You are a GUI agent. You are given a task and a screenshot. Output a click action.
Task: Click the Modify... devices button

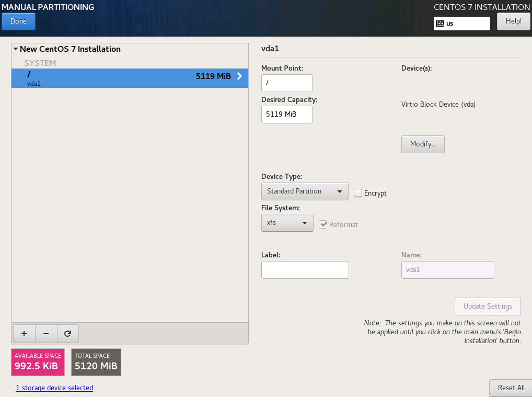pyautogui.click(x=423, y=144)
